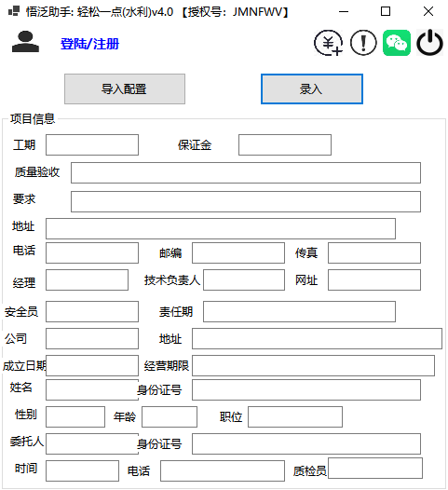
Task: Click the user avatar icon
Action: [26, 42]
